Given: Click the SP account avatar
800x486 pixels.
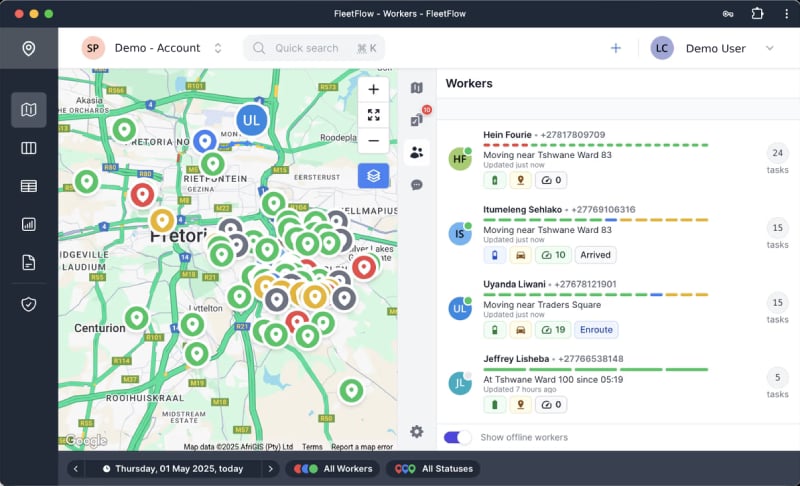Looking at the screenshot, I should point(93,48).
